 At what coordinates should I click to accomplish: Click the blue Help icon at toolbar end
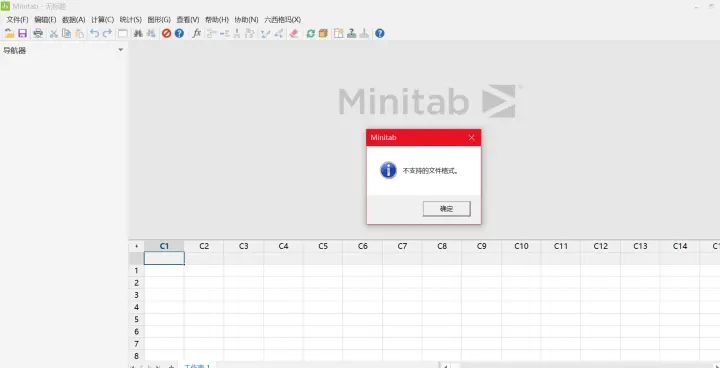tap(379, 34)
